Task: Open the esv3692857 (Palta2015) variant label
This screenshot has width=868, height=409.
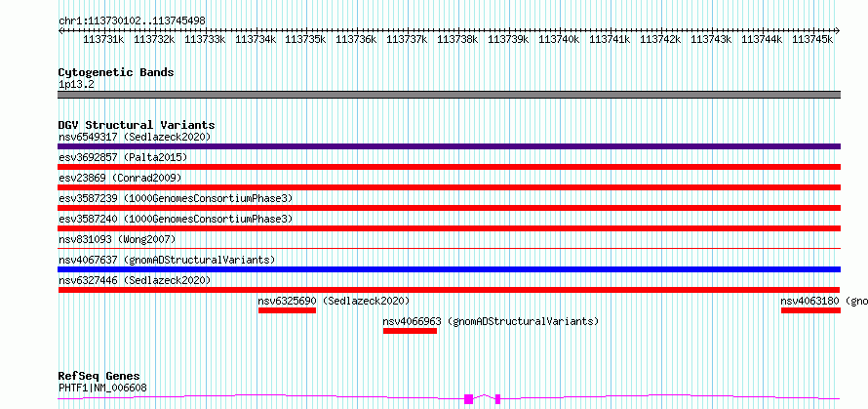Action: point(123,157)
